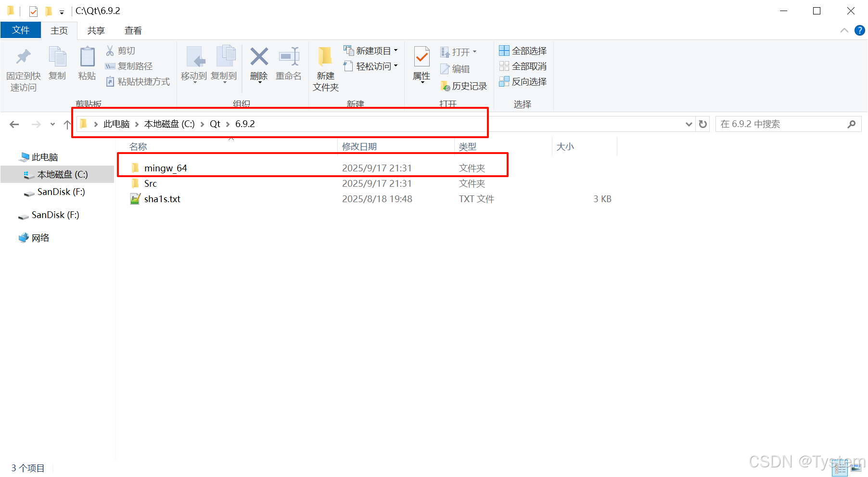Go up one folder level
Viewport: 868px width, 477px height.
pos(67,124)
